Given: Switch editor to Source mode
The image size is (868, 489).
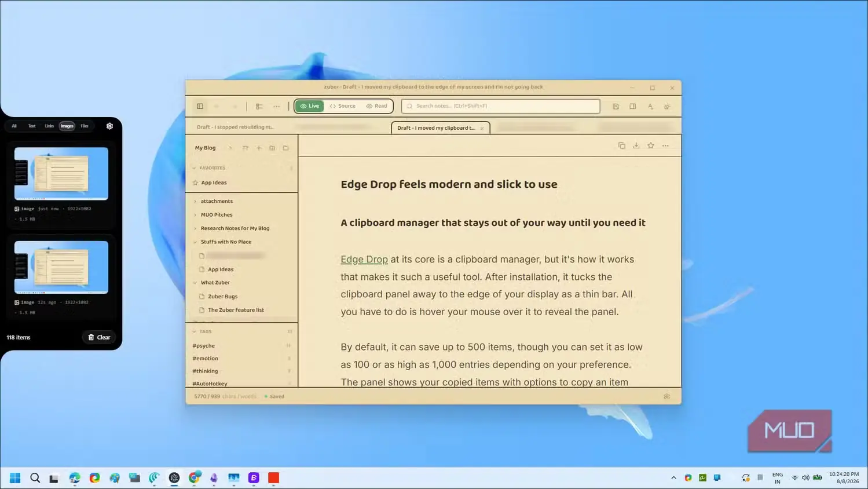Looking at the screenshot, I should pos(342,106).
